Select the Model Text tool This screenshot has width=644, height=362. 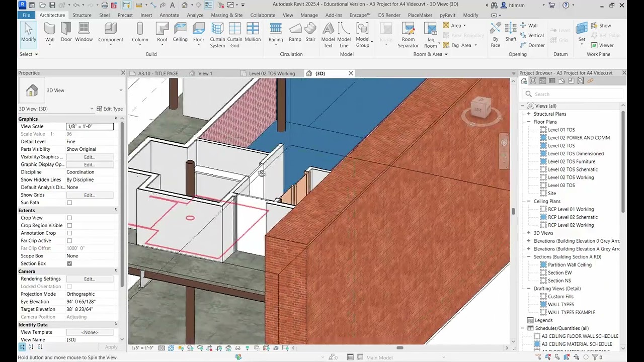tap(328, 35)
